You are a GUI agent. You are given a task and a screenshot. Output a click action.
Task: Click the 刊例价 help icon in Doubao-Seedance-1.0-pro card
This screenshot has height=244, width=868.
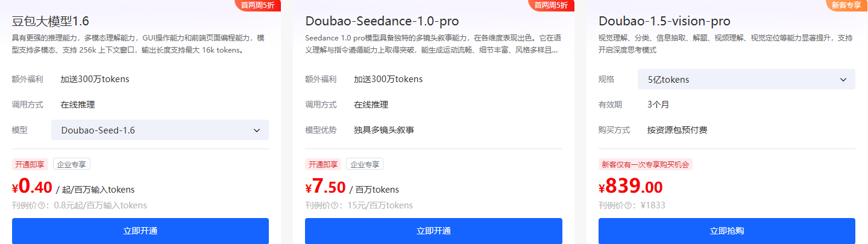pos(335,205)
